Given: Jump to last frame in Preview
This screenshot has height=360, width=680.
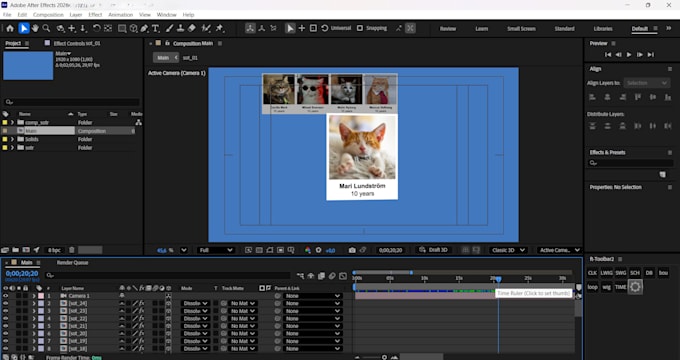Looking at the screenshot, I should pos(651,55).
